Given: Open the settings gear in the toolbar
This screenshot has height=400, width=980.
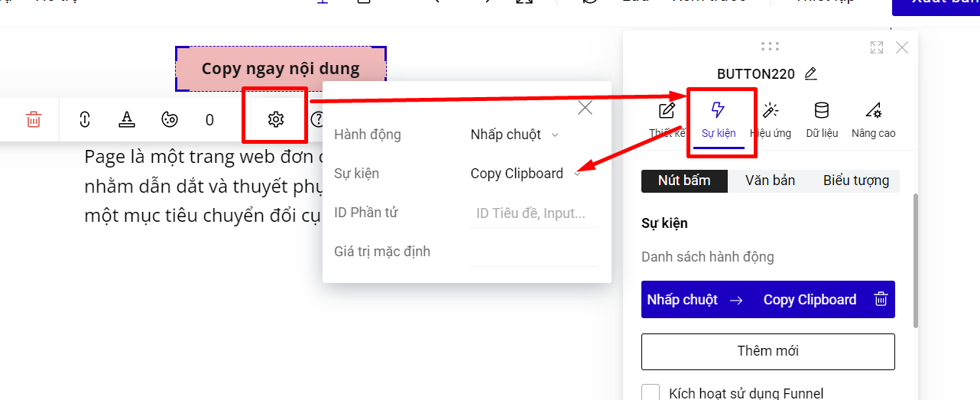Looking at the screenshot, I should tap(276, 119).
